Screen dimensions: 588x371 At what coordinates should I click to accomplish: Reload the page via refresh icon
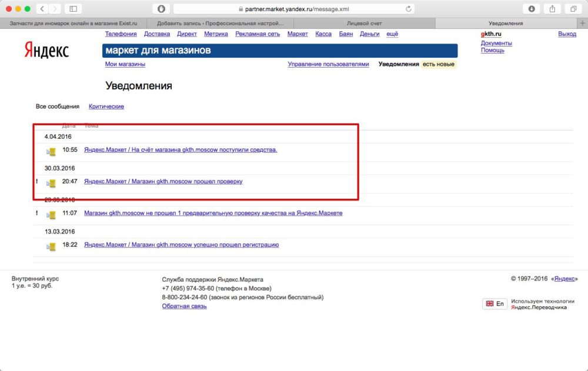(409, 9)
